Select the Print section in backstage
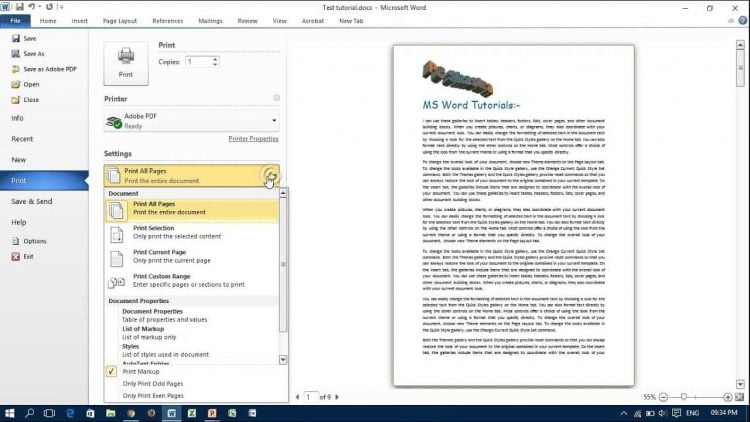This screenshot has height=422, width=750. [44, 180]
